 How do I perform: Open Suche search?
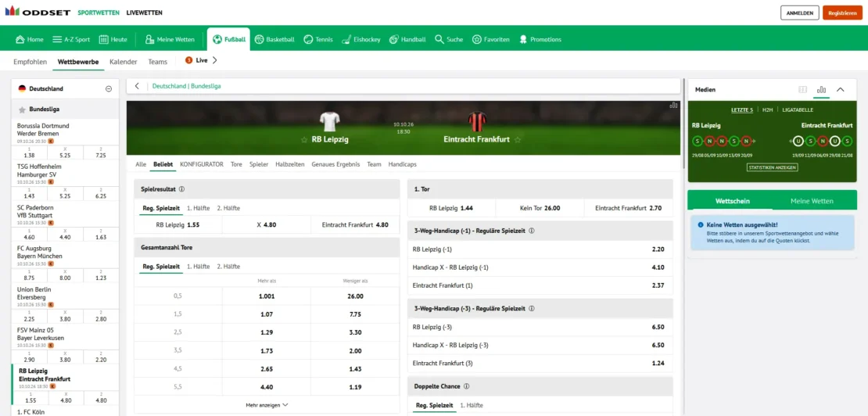(449, 39)
